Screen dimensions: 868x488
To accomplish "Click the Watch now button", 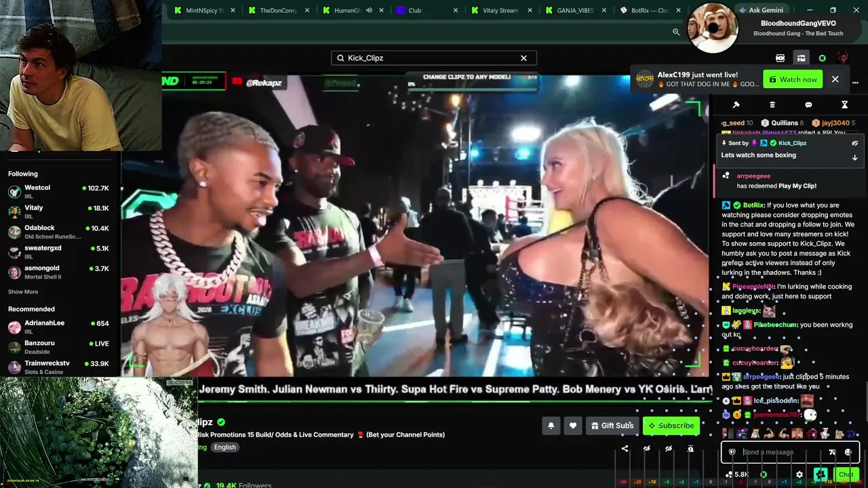I will pos(792,79).
